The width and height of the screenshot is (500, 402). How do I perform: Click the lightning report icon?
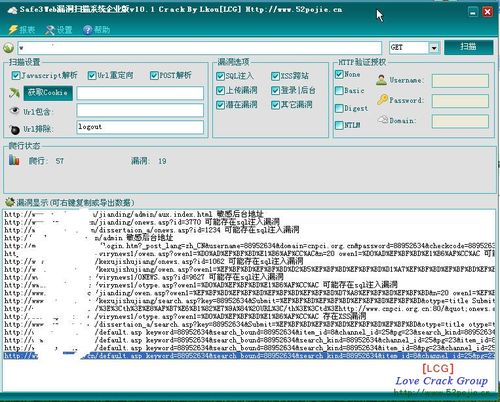(13, 30)
